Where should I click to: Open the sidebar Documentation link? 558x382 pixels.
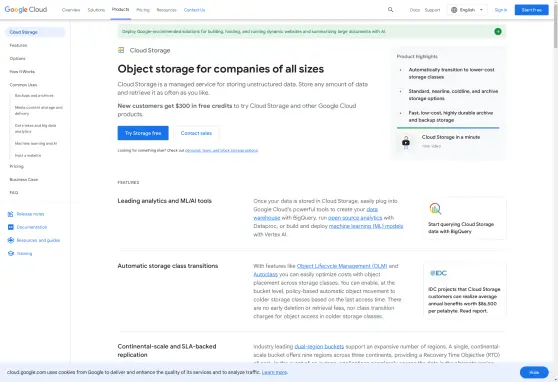[x=32, y=227]
